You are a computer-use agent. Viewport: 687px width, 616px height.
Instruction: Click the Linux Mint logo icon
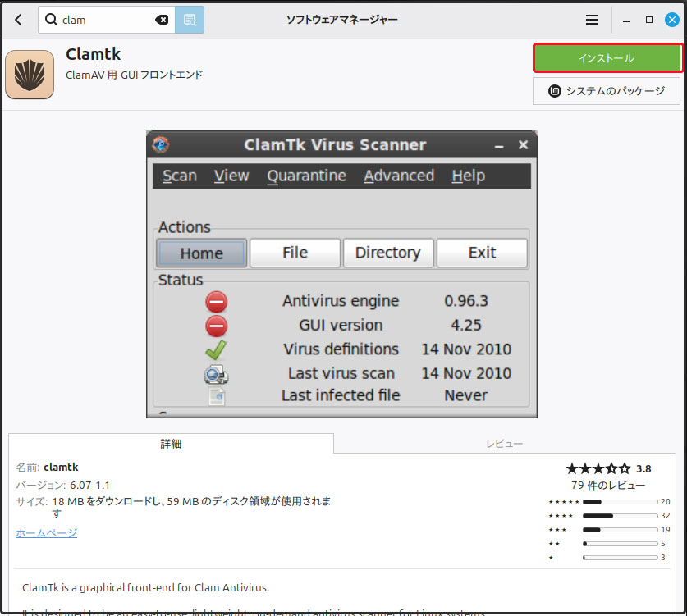click(x=554, y=90)
